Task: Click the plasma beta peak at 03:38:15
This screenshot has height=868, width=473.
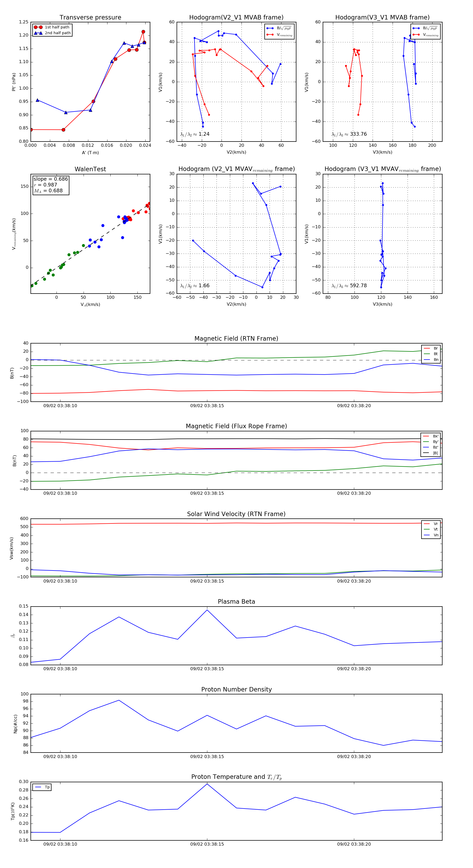Action: tap(207, 610)
